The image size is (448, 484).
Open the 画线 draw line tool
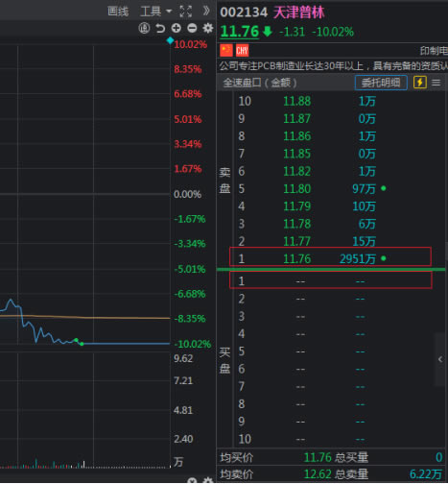pos(118,12)
